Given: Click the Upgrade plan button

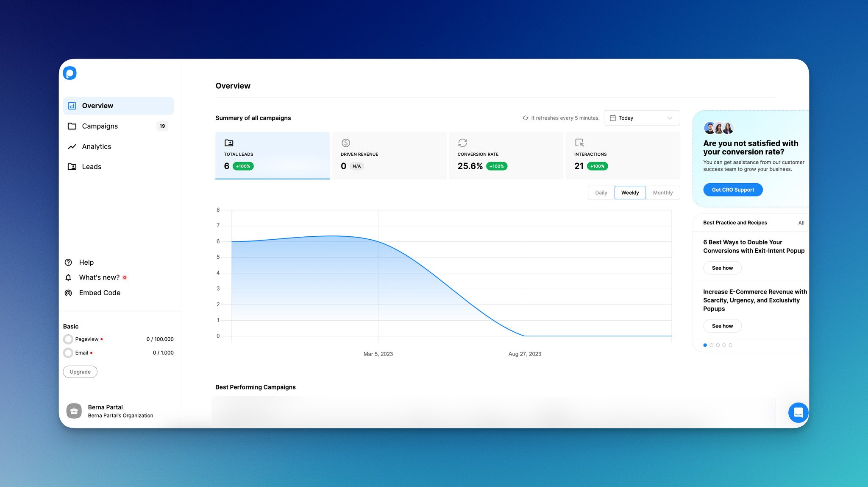Looking at the screenshot, I should pyautogui.click(x=80, y=372).
